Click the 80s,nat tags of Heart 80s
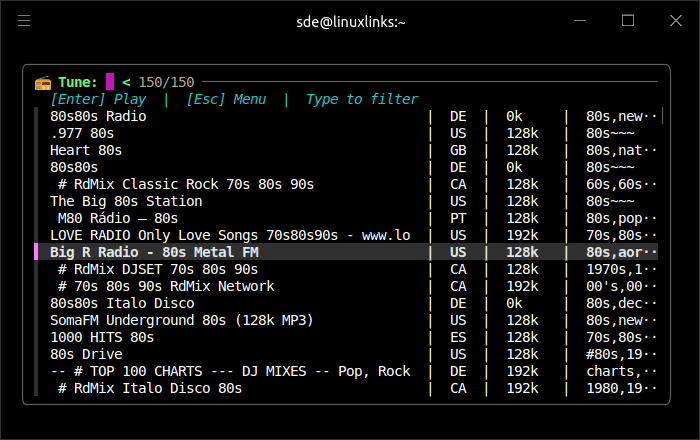700x440 pixels. pyautogui.click(x=621, y=151)
